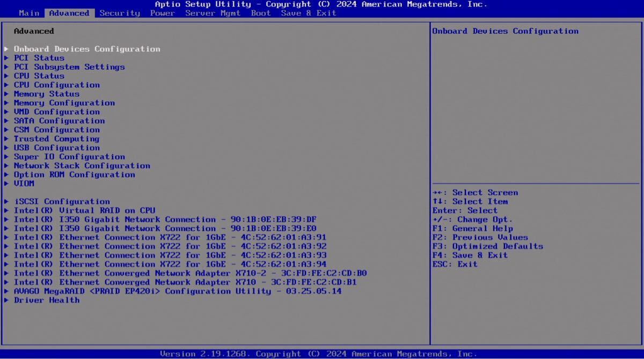This screenshot has width=644, height=359.
Task: Open X722 1GbE connection ending A3:92
Action: [x=170, y=246]
